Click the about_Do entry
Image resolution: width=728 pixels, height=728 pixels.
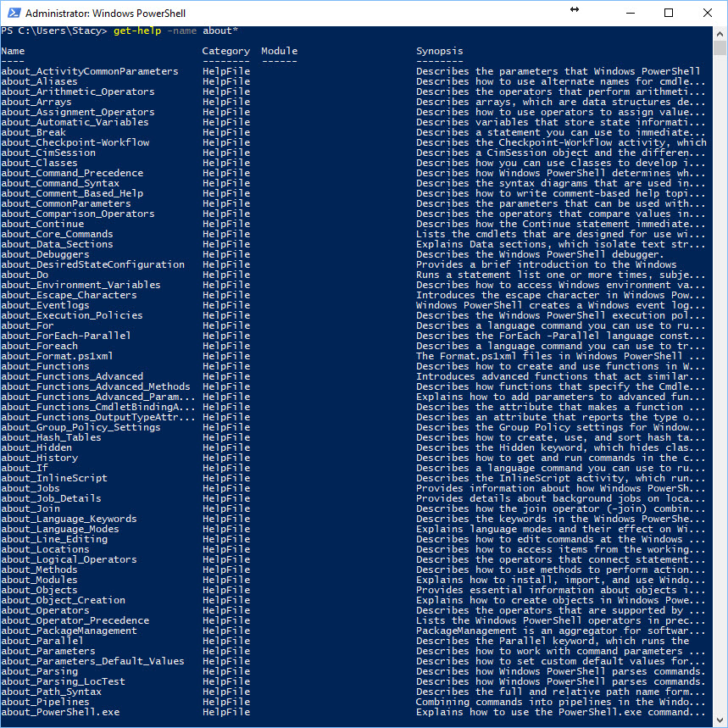24,275
